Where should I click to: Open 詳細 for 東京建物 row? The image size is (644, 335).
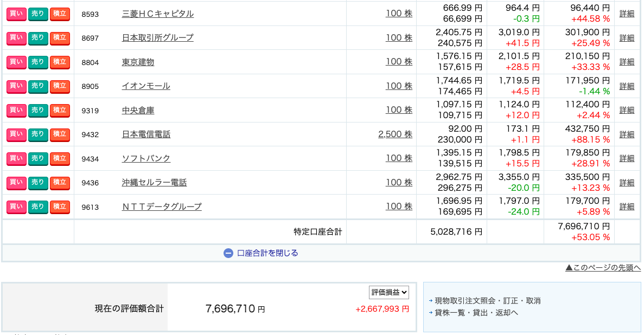(627, 62)
